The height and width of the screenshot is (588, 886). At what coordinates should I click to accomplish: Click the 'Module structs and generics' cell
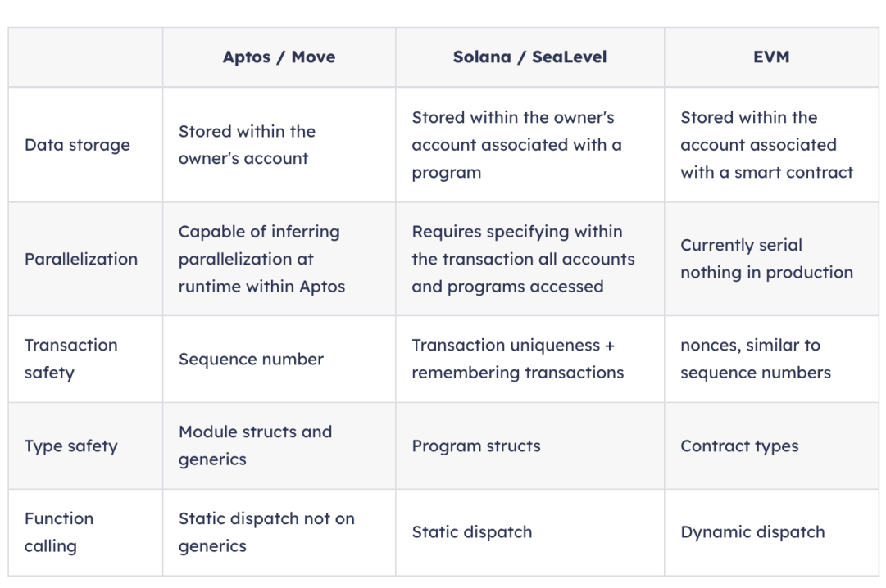[x=279, y=446]
